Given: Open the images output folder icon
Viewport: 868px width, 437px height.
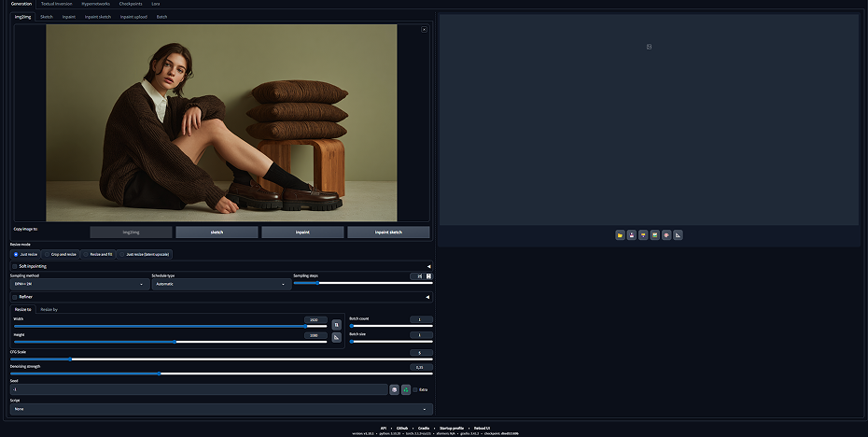Looking at the screenshot, I should click(620, 234).
